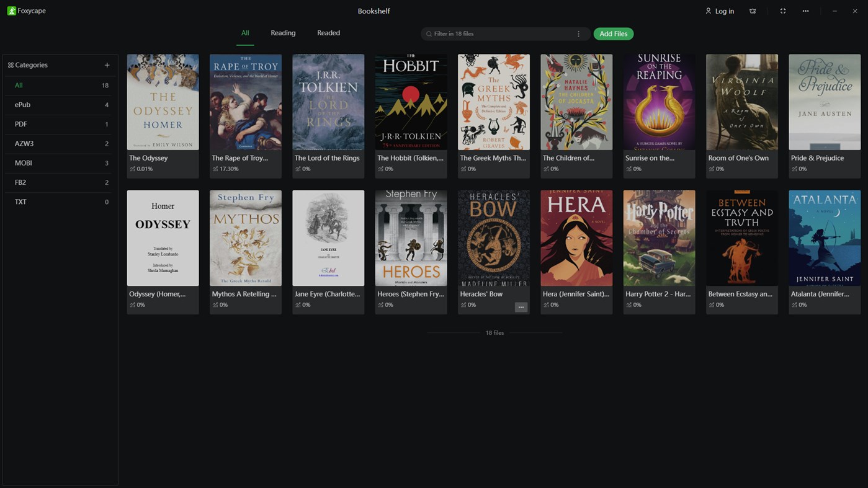Click the Log in link

tap(724, 11)
